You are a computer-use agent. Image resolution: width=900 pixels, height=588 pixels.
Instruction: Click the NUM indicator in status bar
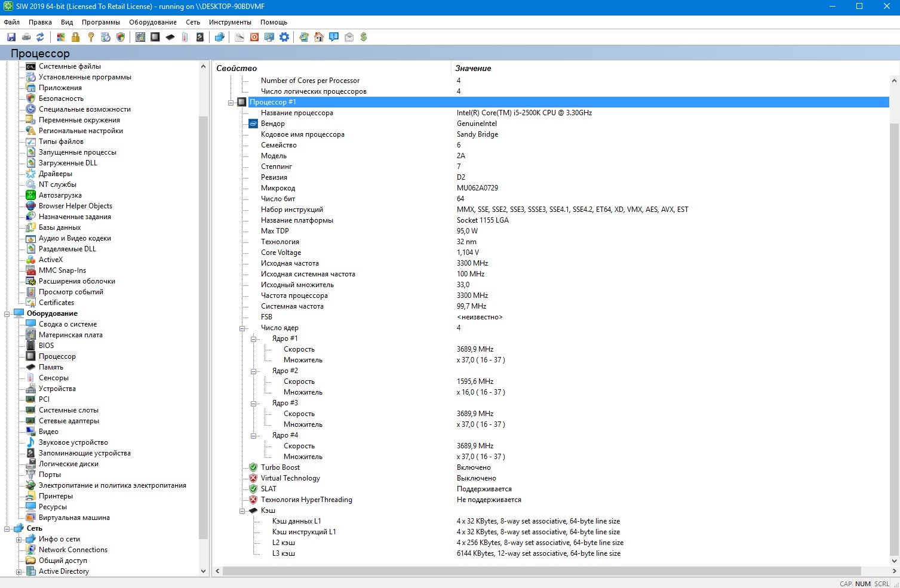[x=862, y=583]
